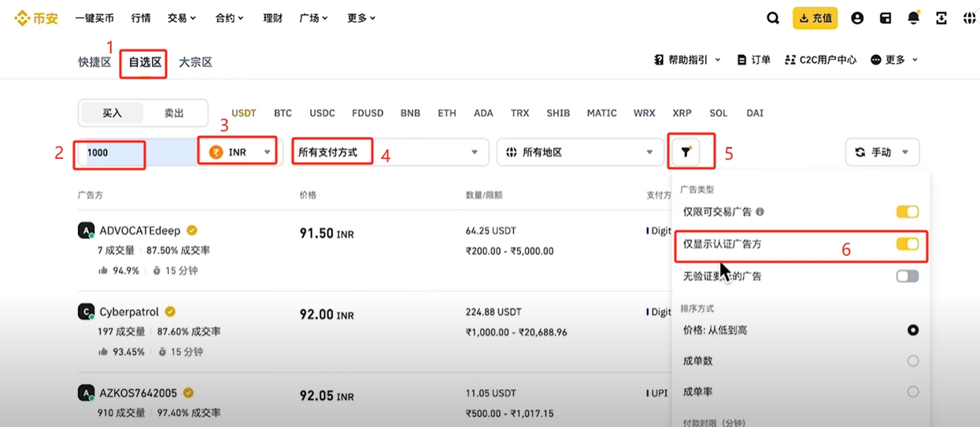Screen dimensions: 980x427
Task: Open the wallet icon in header
Action: (x=886, y=18)
